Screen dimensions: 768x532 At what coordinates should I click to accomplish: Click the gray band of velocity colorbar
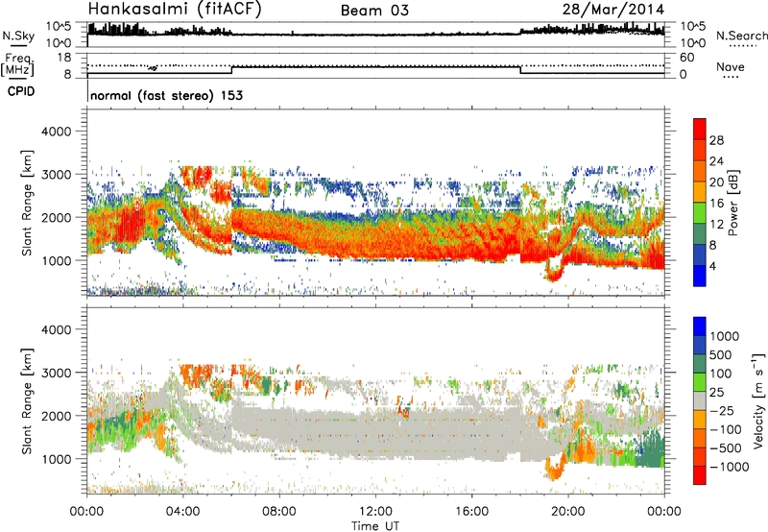(x=700, y=400)
